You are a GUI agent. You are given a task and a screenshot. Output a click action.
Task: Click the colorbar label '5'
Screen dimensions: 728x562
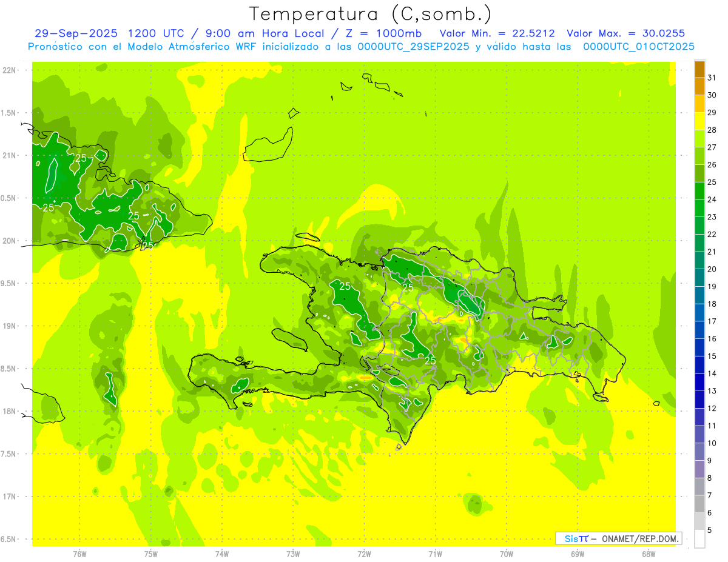[x=710, y=530]
